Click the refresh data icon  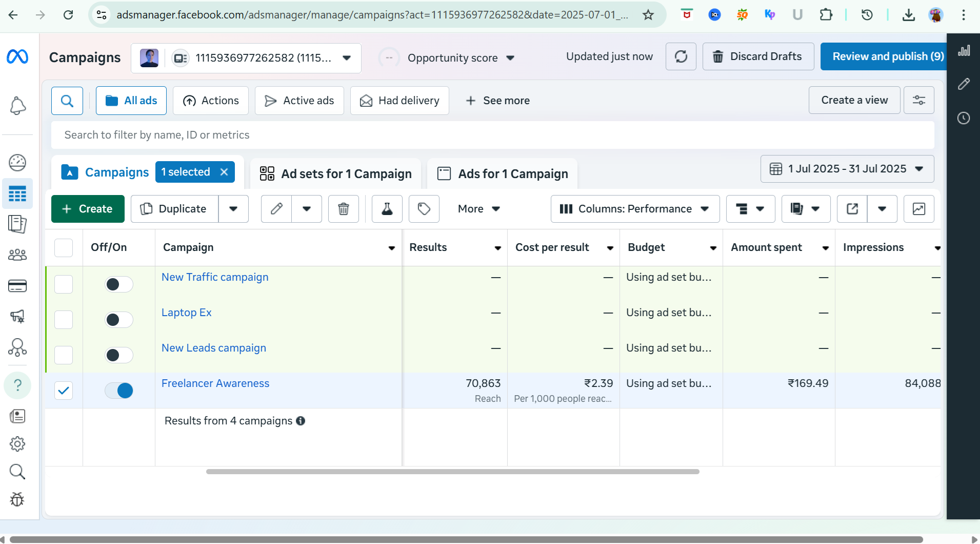click(681, 56)
